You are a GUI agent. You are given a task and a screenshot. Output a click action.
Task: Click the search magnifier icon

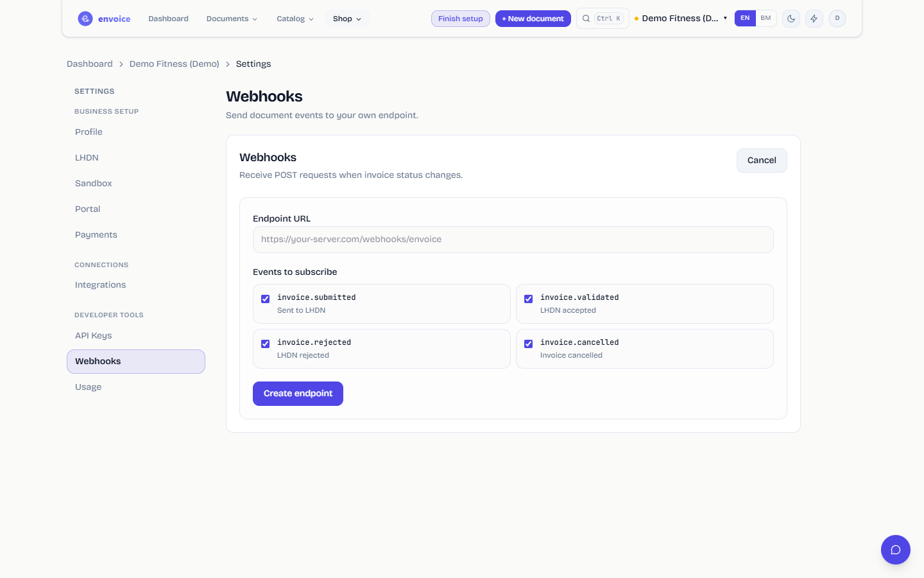click(586, 19)
